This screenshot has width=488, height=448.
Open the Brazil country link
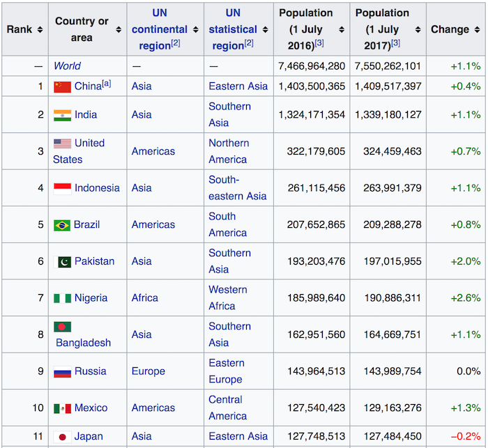(87, 224)
